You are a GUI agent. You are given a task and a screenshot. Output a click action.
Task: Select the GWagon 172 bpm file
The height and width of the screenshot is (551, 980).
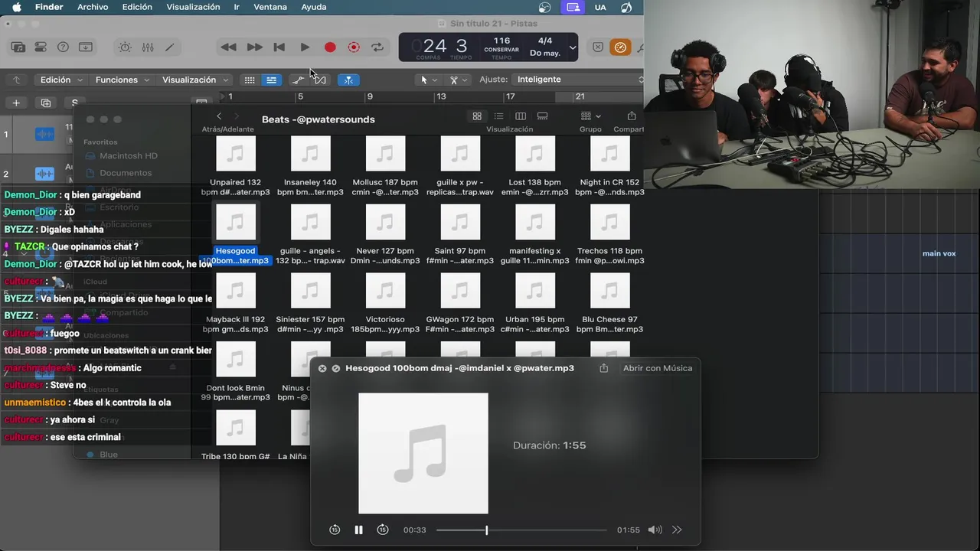pos(460,304)
